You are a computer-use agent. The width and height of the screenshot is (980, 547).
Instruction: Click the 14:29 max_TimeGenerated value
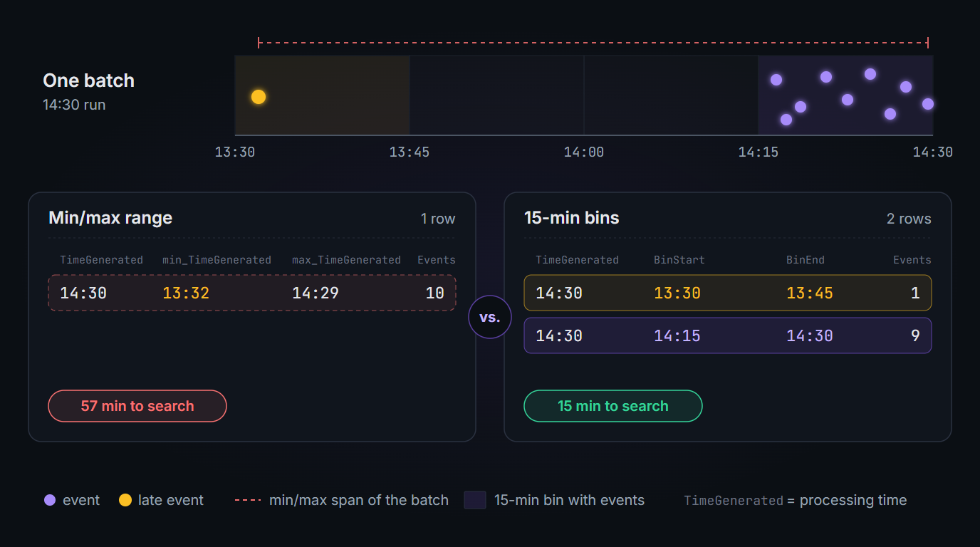(x=316, y=293)
